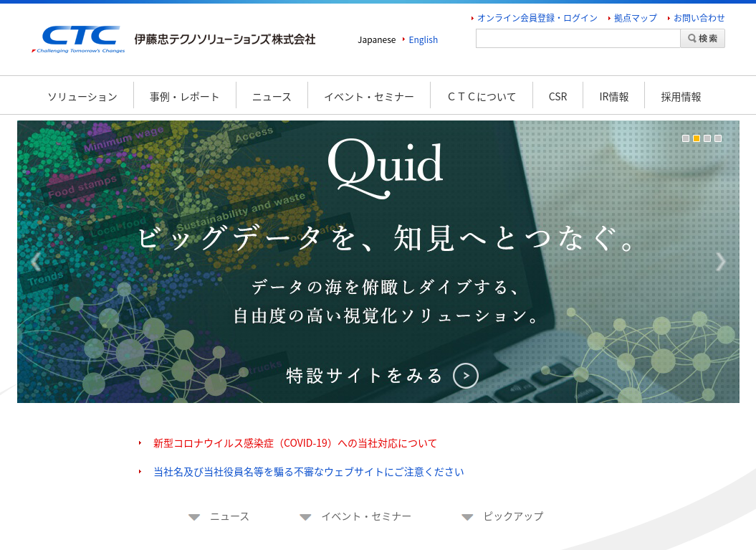This screenshot has height=550, width=756.
Task: Open the CTCについて menu
Action: (482, 97)
